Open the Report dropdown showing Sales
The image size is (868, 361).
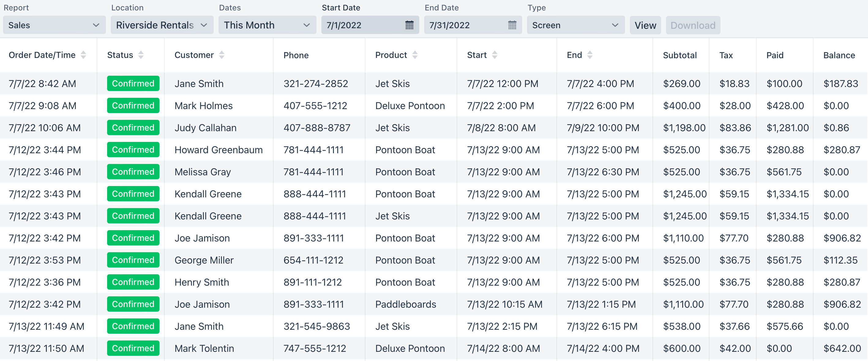(54, 25)
